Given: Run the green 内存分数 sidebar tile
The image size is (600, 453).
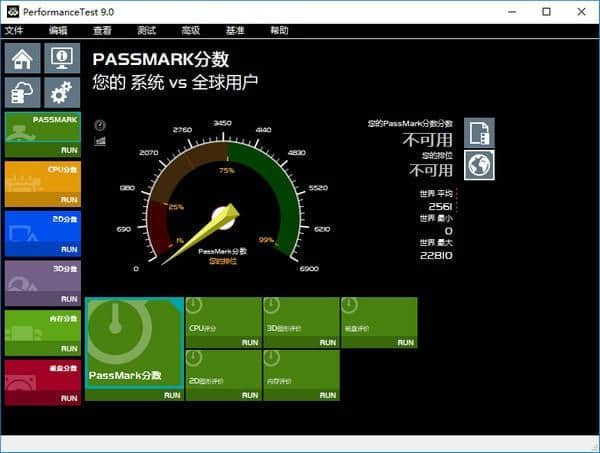Looking at the screenshot, I should [x=43, y=333].
